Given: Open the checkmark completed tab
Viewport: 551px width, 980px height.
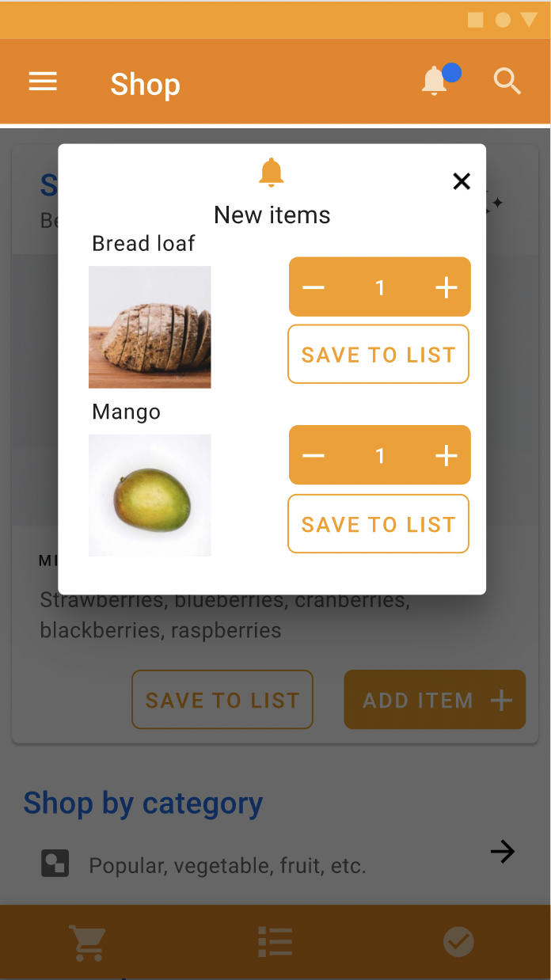Looking at the screenshot, I should point(458,942).
